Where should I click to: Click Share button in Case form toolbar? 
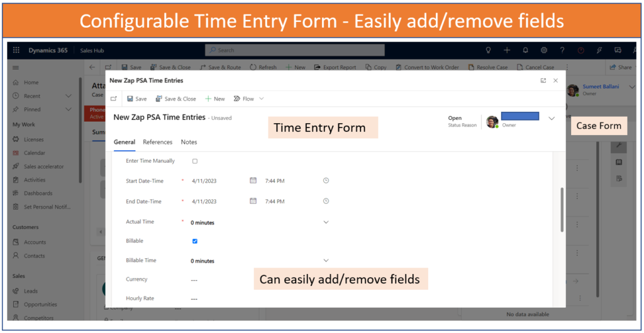(620, 67)
